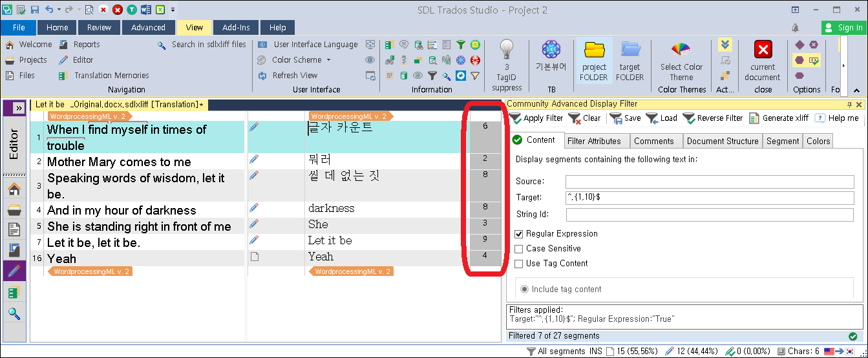Click the blue double-chevron Actions icon
Image resolution: width=868 pixels, height=358 pixels.
pos(725,45)
